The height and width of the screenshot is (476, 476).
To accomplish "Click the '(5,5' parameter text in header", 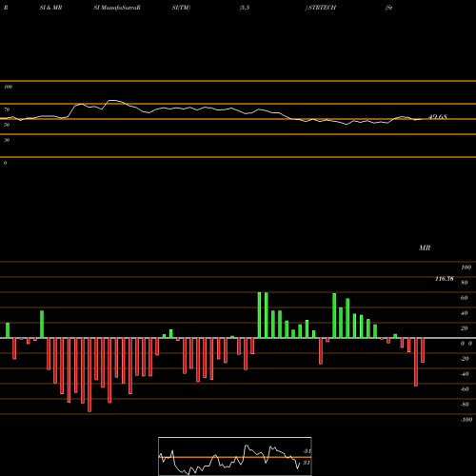I will (245, 8).
